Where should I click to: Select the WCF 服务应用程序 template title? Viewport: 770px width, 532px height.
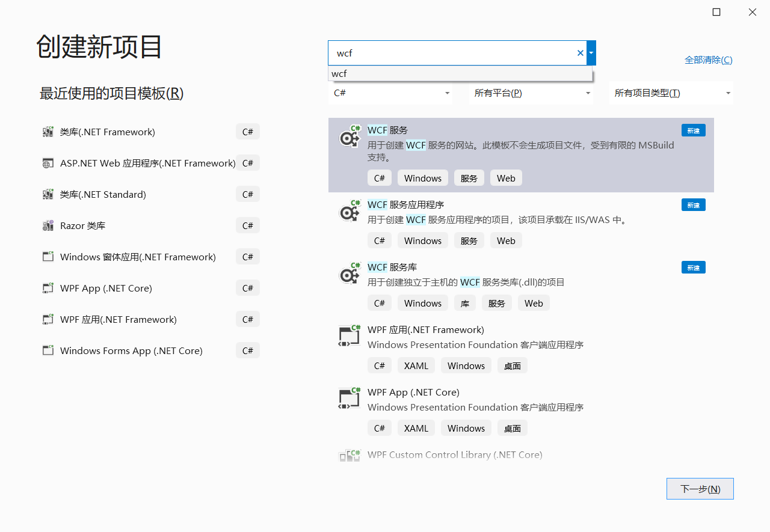(406, 204)
